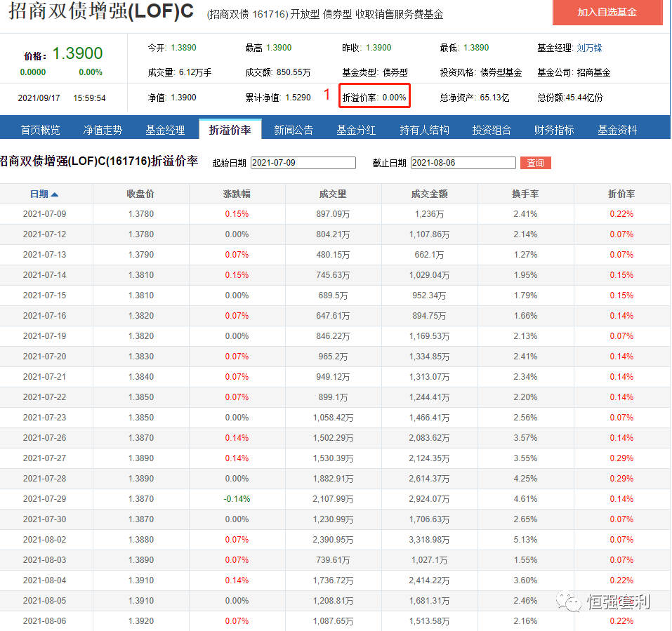The image size is (672, 631).
Task: Click closing price 1.3910 on 2021-08-05
Action: 141,601
